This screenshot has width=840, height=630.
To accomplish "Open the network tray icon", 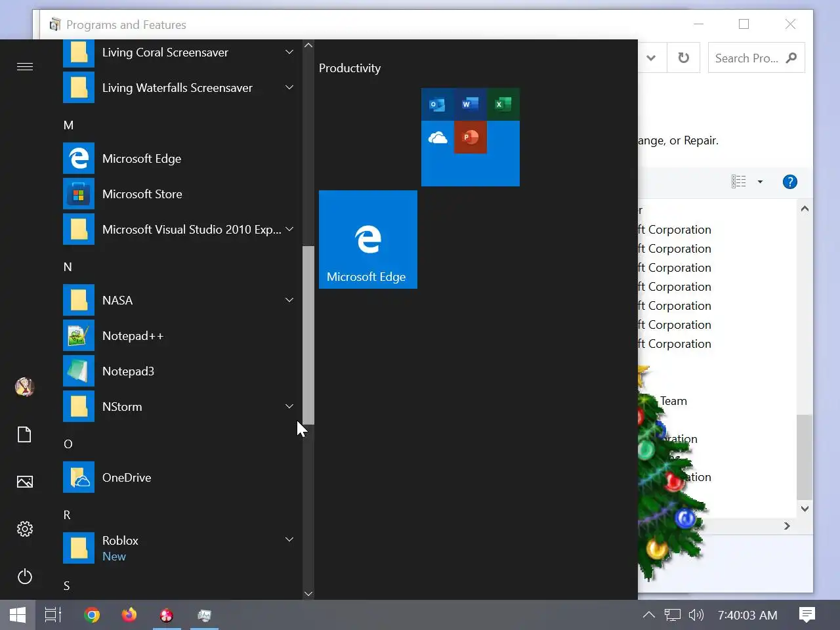I will (x=672, y=615).
